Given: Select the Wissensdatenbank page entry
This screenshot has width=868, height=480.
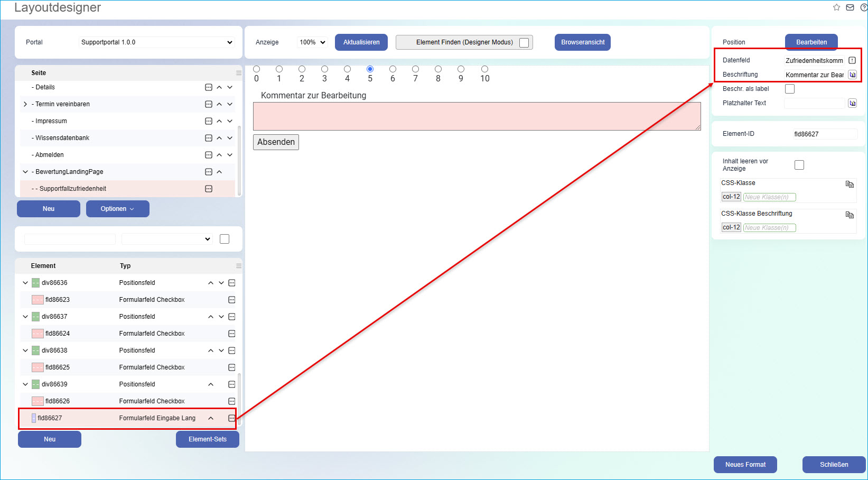Looking at the screenshot, I should pos(61,138).
